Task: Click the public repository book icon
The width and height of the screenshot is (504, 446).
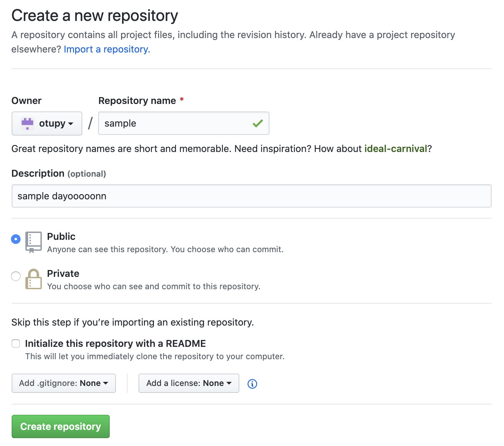Action: pos(34,242)
